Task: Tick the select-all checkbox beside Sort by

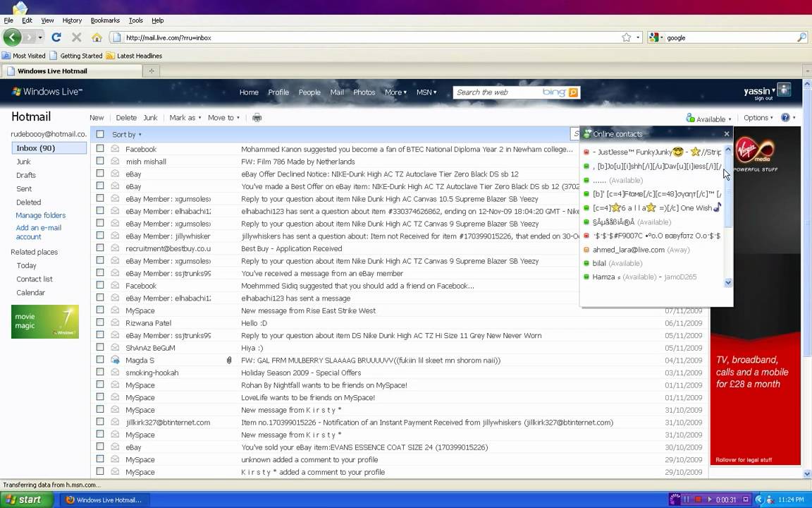Action: coord(100,134)
